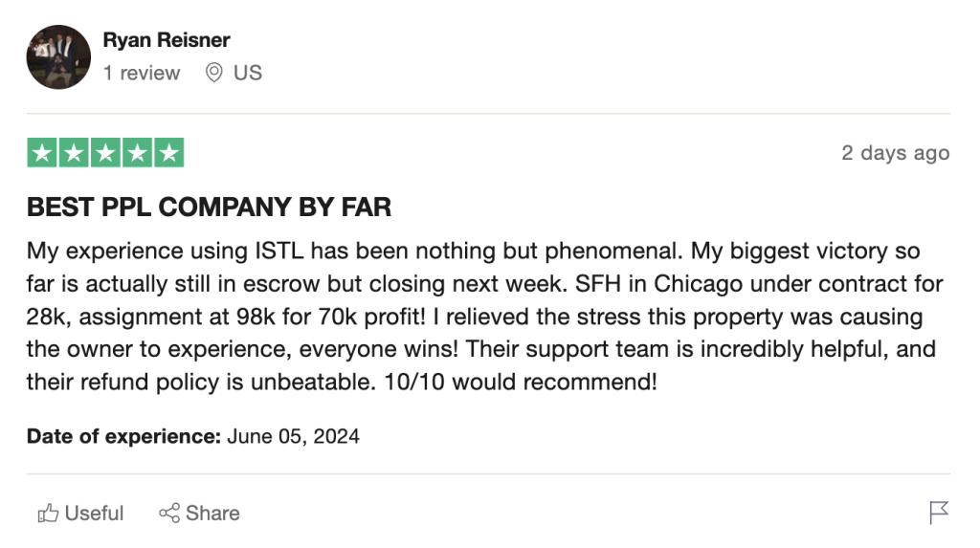Select the US country label
The image size is (980, 548).
point(247,73)
